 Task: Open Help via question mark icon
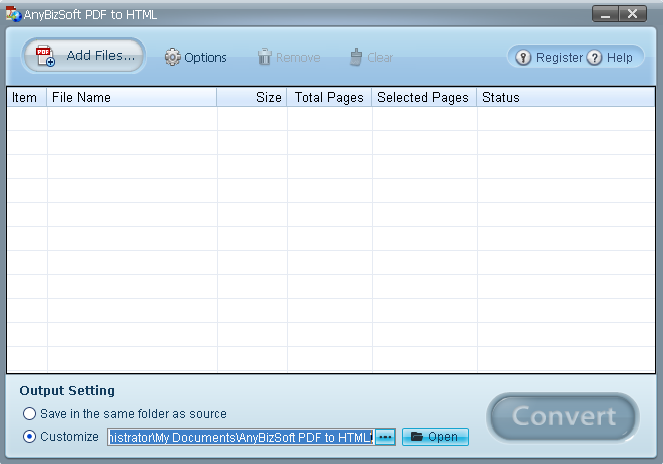pos(595,58)
